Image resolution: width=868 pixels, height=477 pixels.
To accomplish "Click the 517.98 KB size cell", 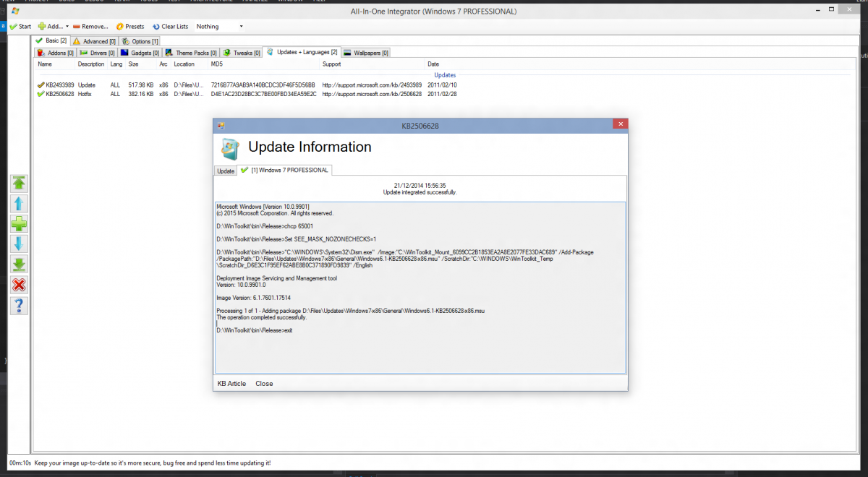I will click(x=140, y=85).
